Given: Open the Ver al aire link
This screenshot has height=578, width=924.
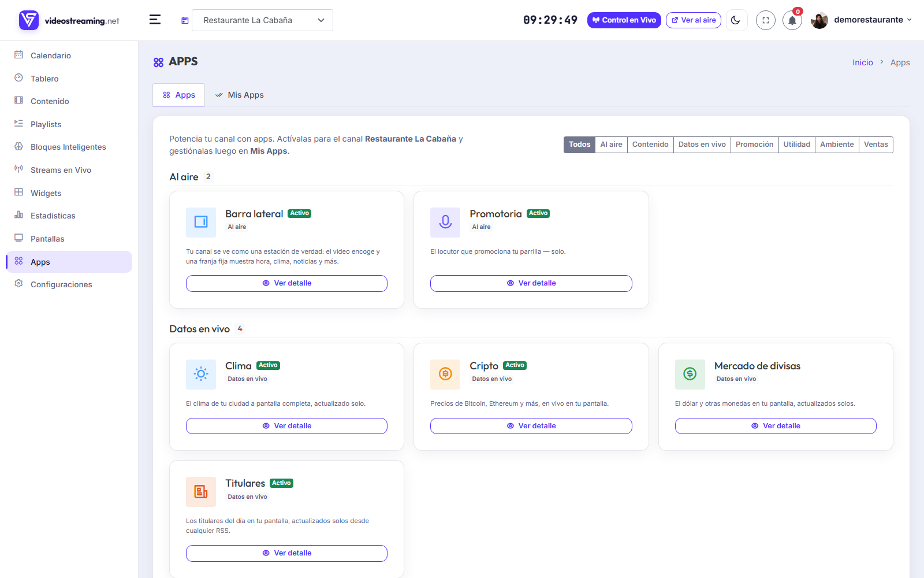Looking at the screenshot, I should click(694, 20).
